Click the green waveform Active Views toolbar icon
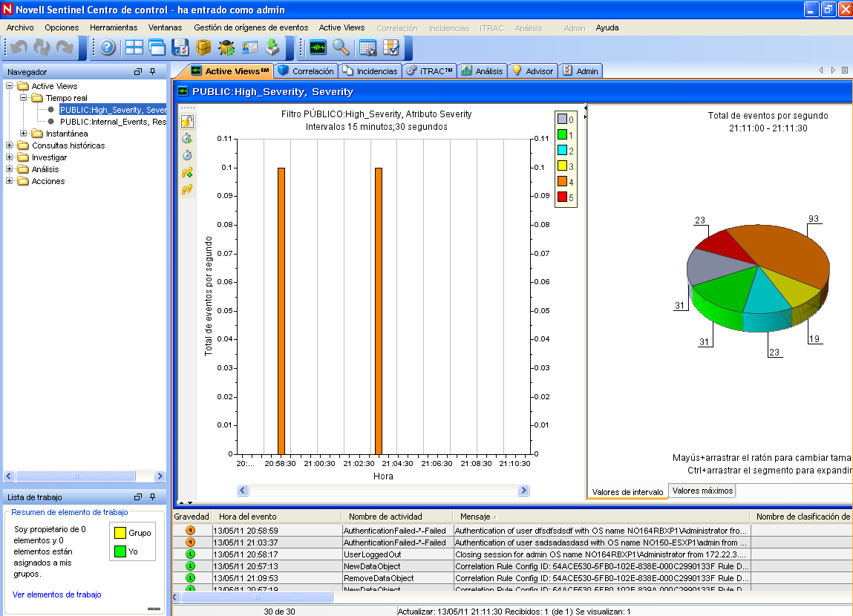This screenshot has height=616, width=853. pyautogui.click(x=318, y=47)
